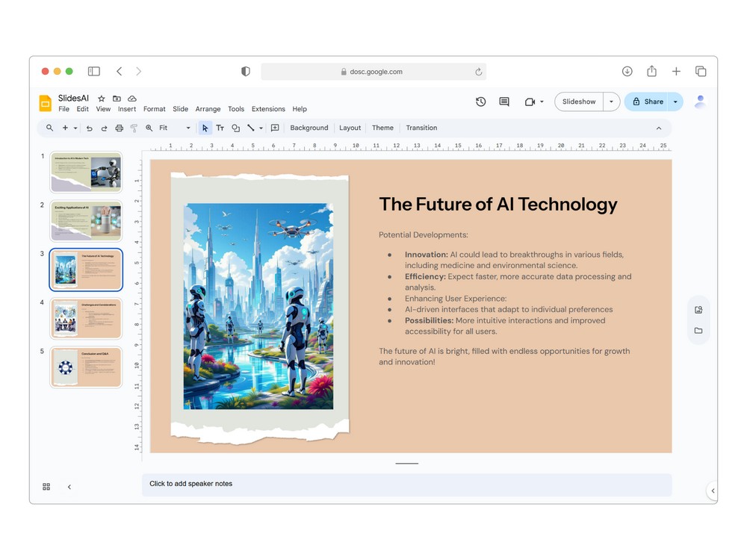Open version history via clock icon
The height and width of the screenshot is (560, 747).
pos(481,102)
